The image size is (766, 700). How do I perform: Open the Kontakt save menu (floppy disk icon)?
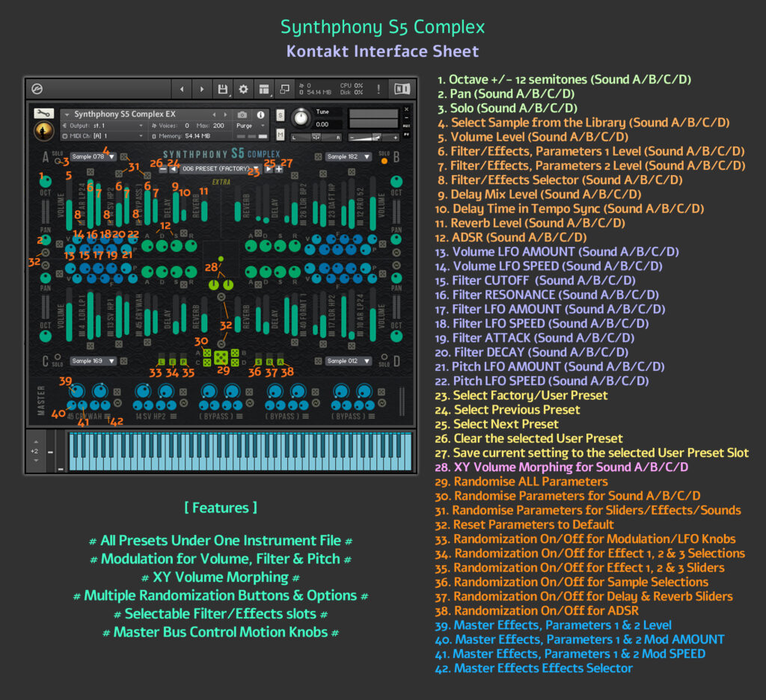[223, 89]
